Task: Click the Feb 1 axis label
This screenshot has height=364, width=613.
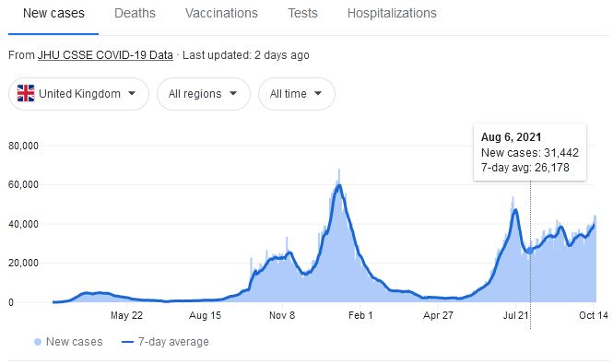Action: (360, 315)
